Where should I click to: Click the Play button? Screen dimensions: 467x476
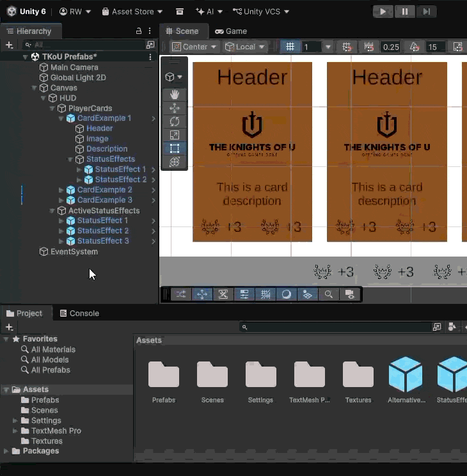pos(383,12)
